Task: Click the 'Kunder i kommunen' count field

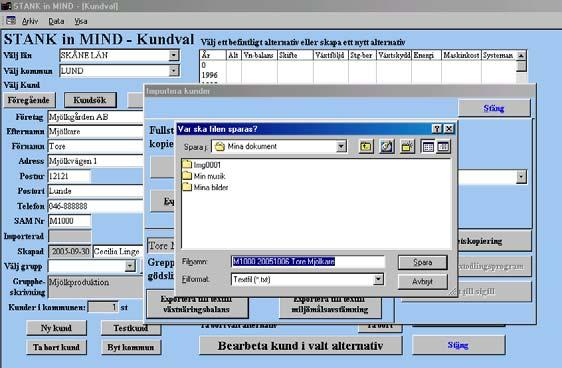Action: (103, 307)
